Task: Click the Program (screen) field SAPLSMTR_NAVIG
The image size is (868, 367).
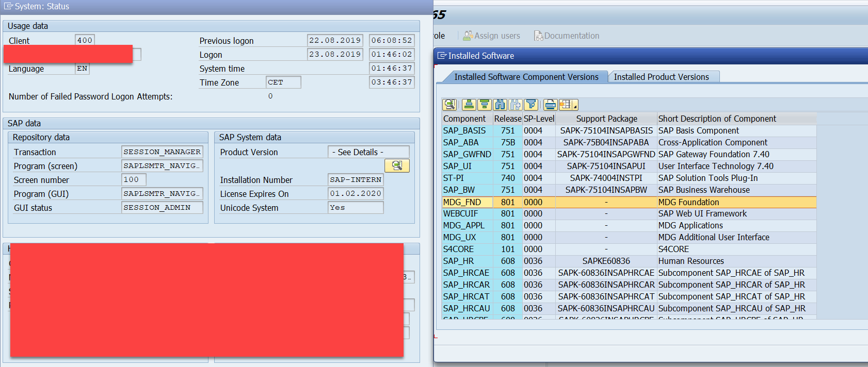Action: click(x=162, y=166)
